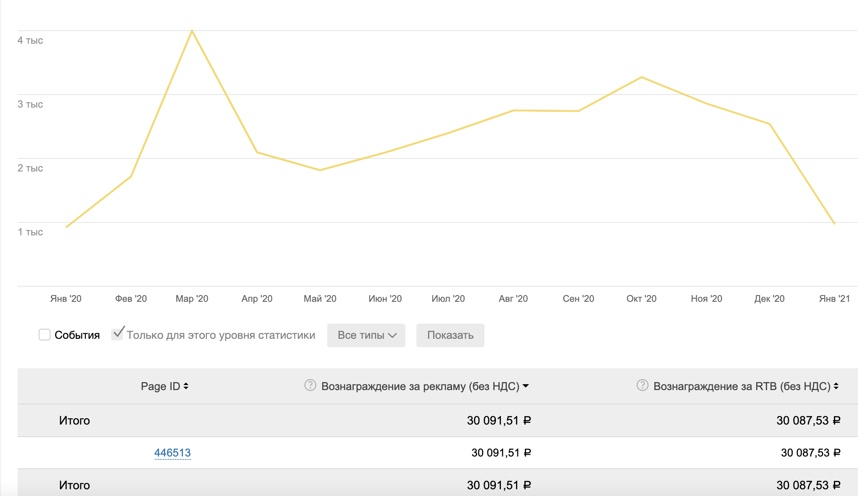Click the top Итого row label

tap(74, 420)
